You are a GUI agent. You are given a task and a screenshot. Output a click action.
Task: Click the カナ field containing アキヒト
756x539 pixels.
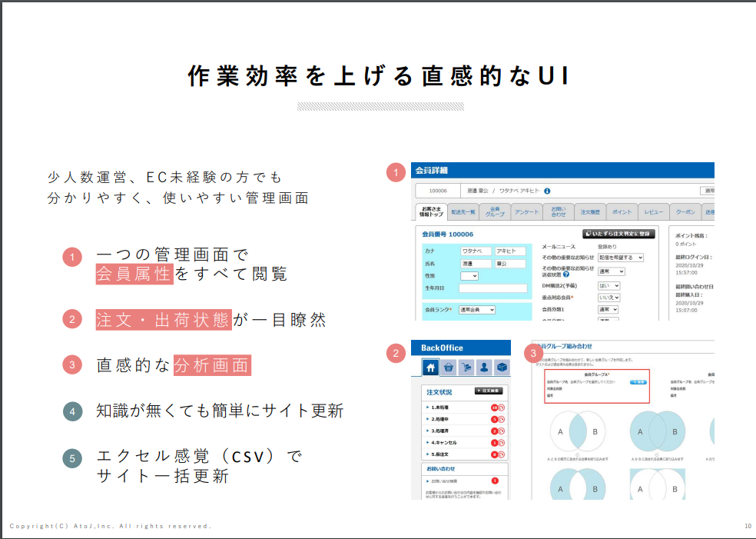tap(510, 251)
